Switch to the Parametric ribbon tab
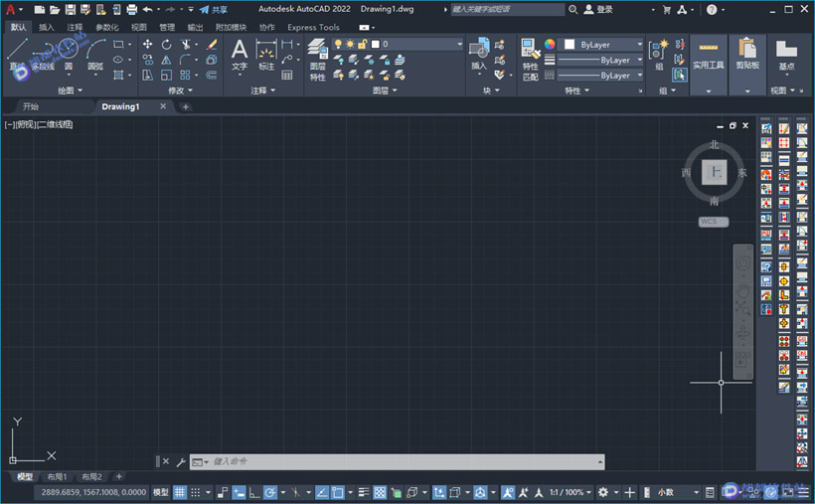This screenshot has width=815, height=504. point(107,27)
